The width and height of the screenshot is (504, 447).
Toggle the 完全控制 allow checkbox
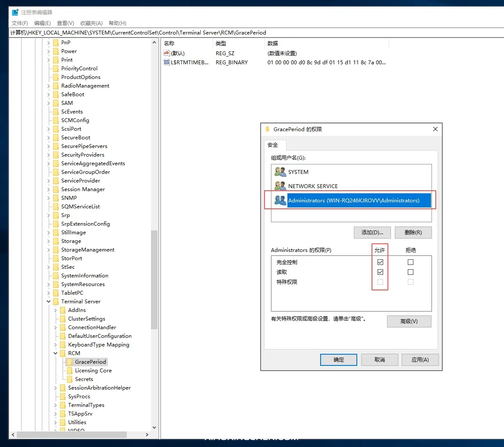[x=380, y=262]
